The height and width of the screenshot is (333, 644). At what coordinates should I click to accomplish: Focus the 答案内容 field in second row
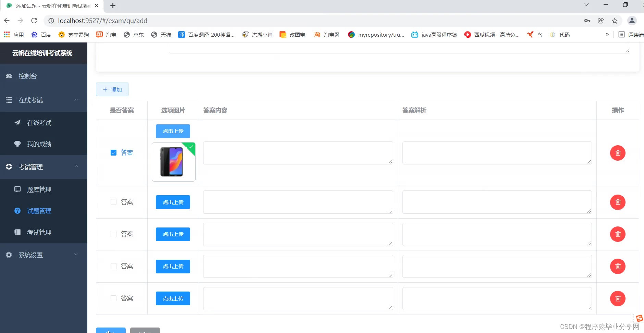point(298,202)
